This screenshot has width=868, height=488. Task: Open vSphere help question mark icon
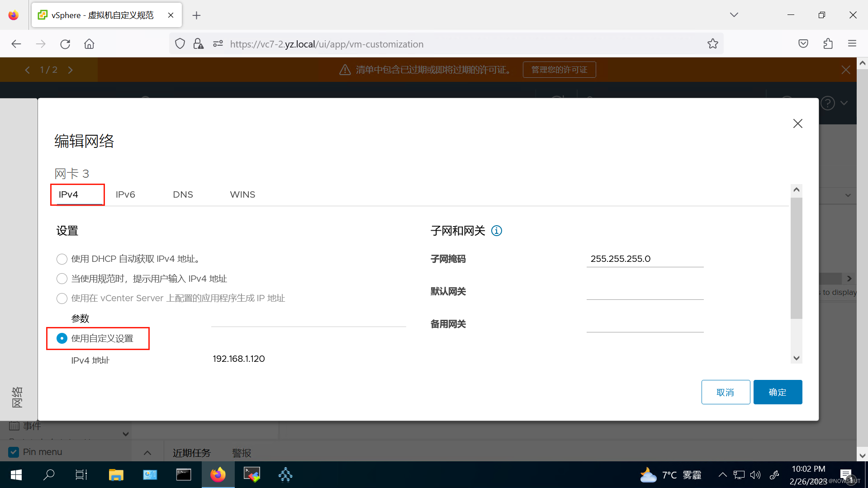tap(827, 103)
